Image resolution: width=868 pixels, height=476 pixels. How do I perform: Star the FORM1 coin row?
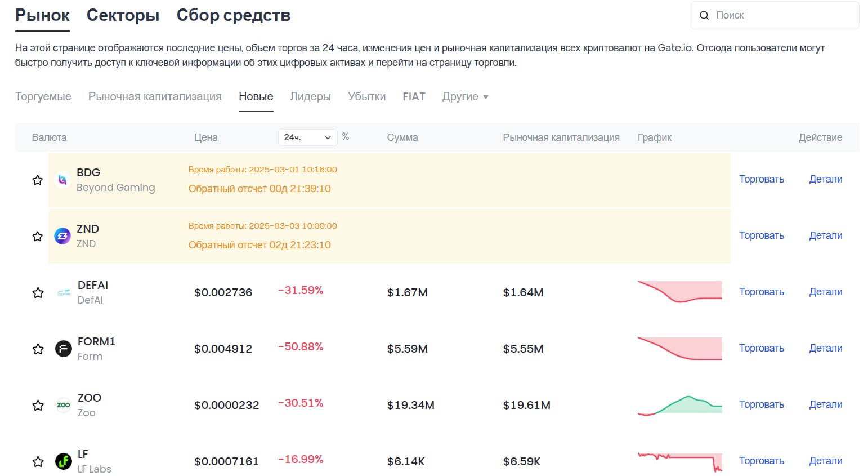click(x=38, y=349)
